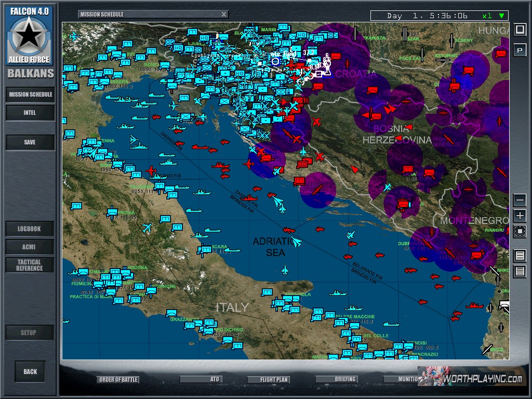Switch to the Flight Plan tab
This screenshot has width=532, height=399.
pos(274,380)
